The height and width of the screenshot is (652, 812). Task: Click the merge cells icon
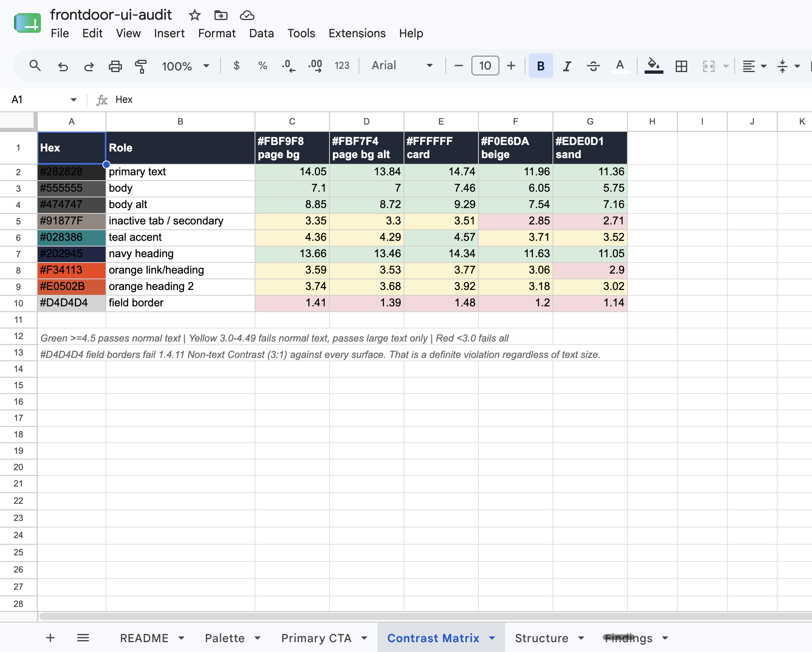point(708,66)
